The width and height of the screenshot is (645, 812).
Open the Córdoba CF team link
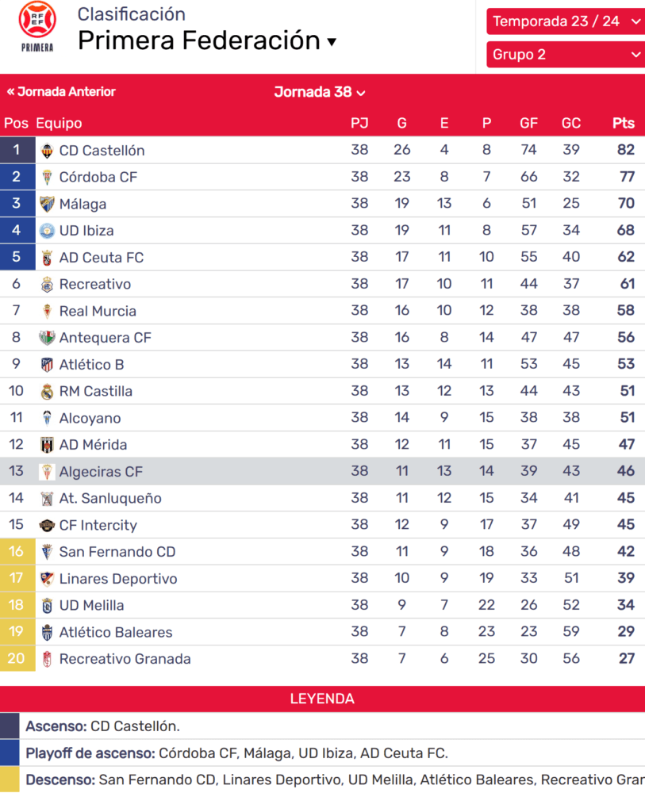[98, 177]
